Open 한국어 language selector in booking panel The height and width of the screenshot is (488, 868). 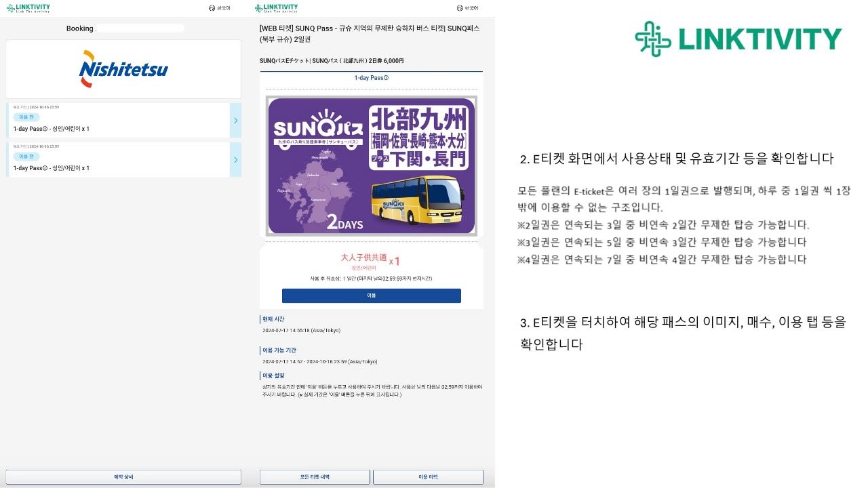click(220, 8)
